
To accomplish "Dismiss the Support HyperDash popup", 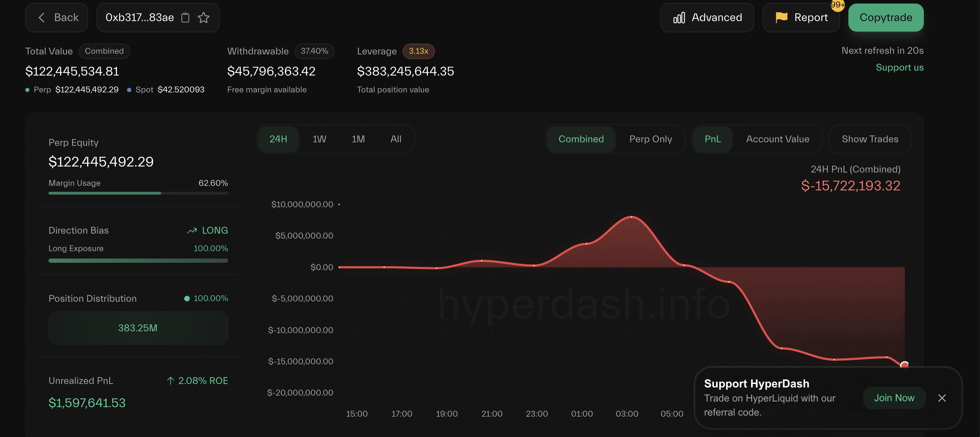I will (942, 398).
